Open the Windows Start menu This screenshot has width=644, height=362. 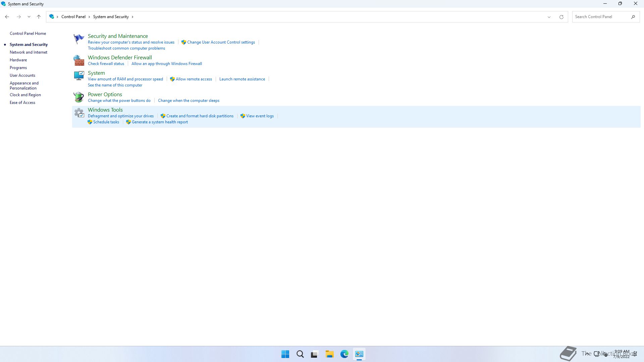tap(285, 354)
